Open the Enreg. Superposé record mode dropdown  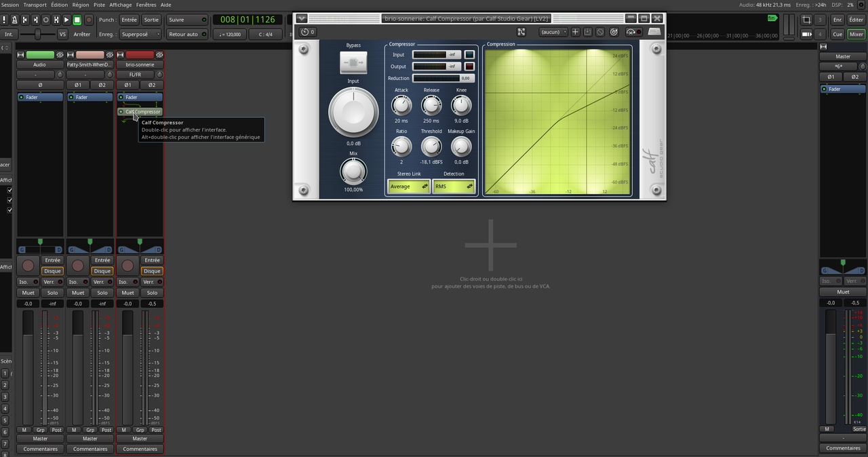[140, 34]
